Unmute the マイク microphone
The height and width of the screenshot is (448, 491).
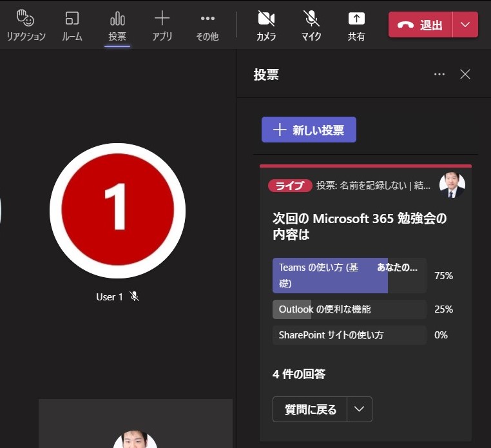pos(311,26)
